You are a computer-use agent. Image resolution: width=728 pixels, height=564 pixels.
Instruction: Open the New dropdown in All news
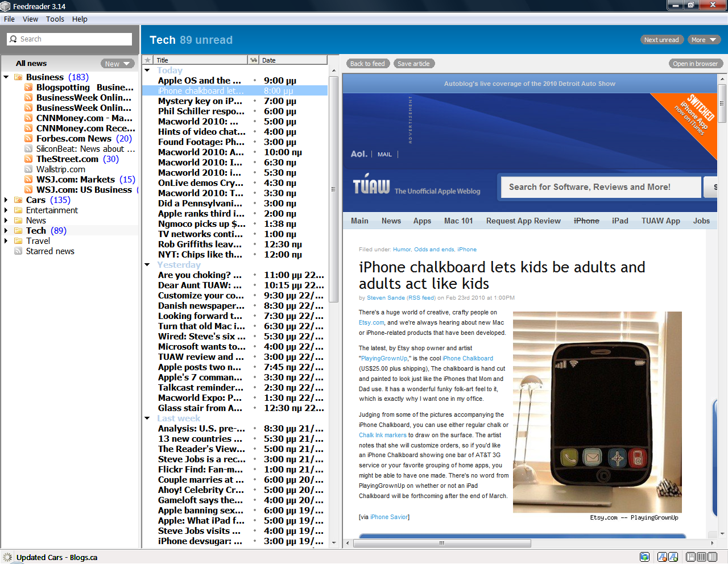118,64
